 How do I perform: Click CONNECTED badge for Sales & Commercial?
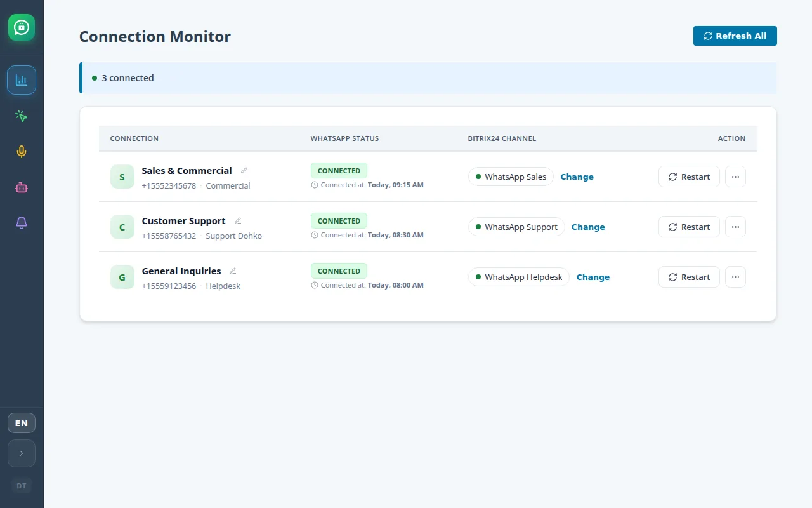(339, 171)
